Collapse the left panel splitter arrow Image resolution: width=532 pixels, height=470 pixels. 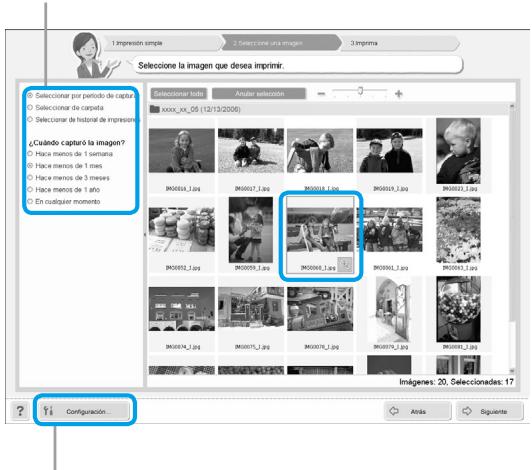tap(145, 234)
